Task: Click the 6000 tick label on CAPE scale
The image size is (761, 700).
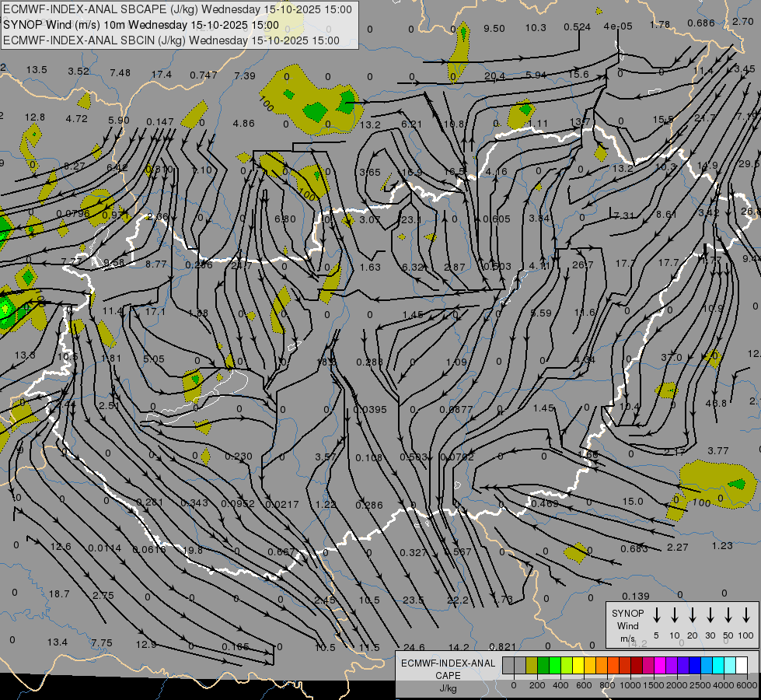Action: point(748,685)
